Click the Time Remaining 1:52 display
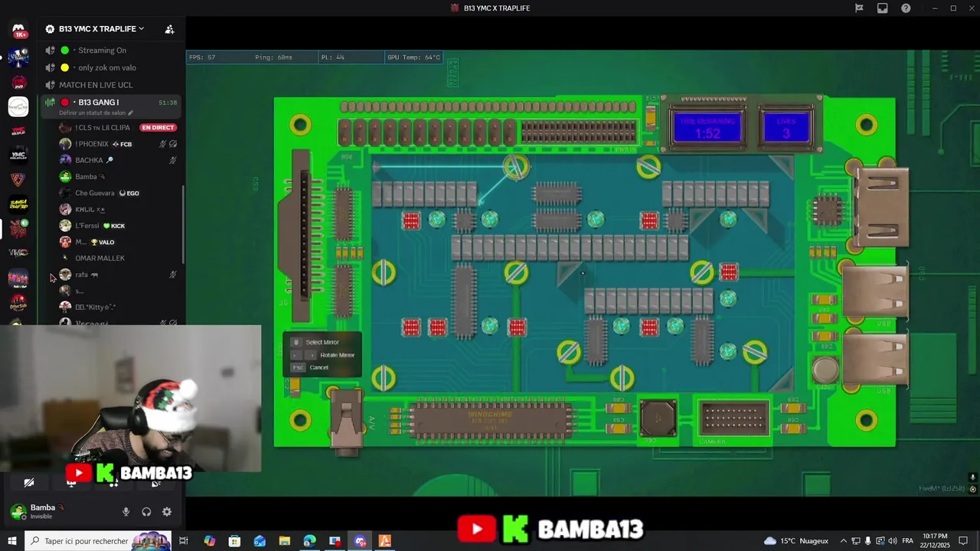Viewport: 980px width, 551px height. click(707, 128)
